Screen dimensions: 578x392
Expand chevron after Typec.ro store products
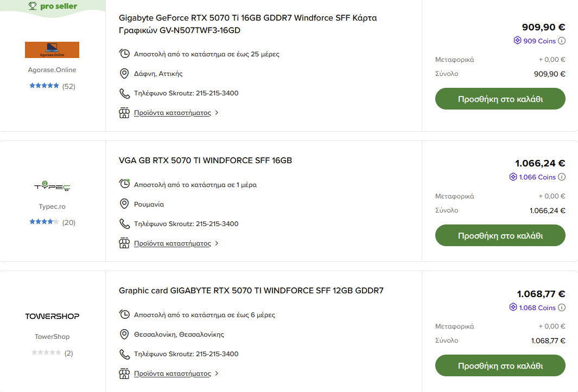coord(217,243)
